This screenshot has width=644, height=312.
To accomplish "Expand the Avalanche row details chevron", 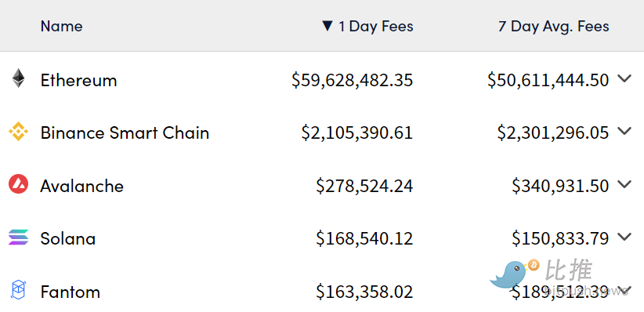I will [x=624, y=184].
